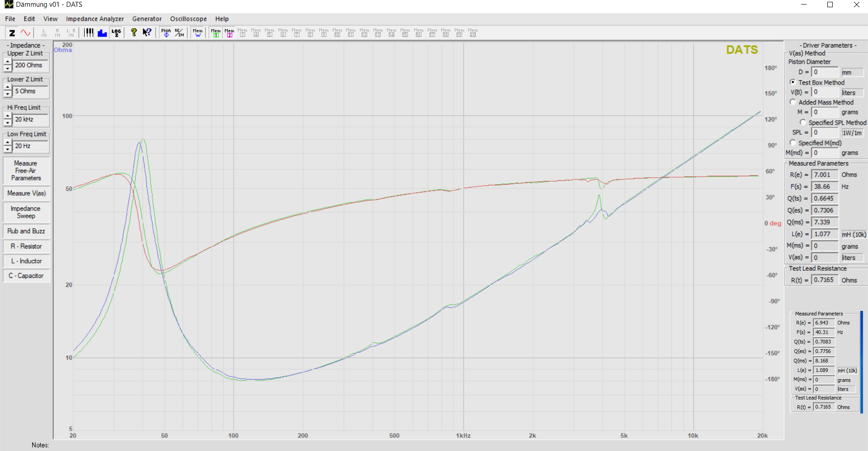Click the Piston Diameter D input field
868x451 pixels.
tap(825, 72)
